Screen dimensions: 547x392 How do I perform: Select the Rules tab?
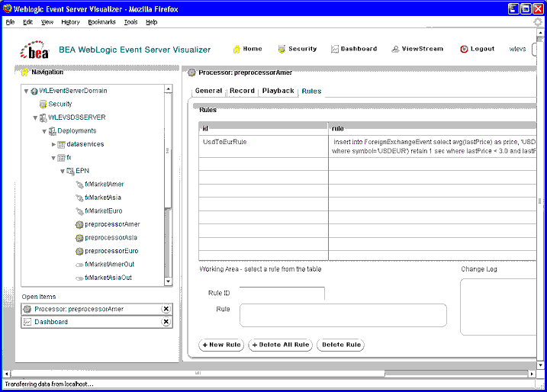[311, 91]
